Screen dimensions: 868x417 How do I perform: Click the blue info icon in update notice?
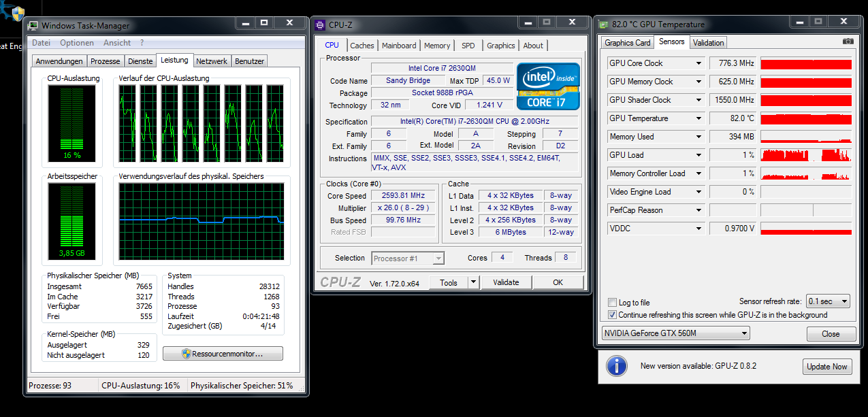pyautogui.click(x=617, y=366)
